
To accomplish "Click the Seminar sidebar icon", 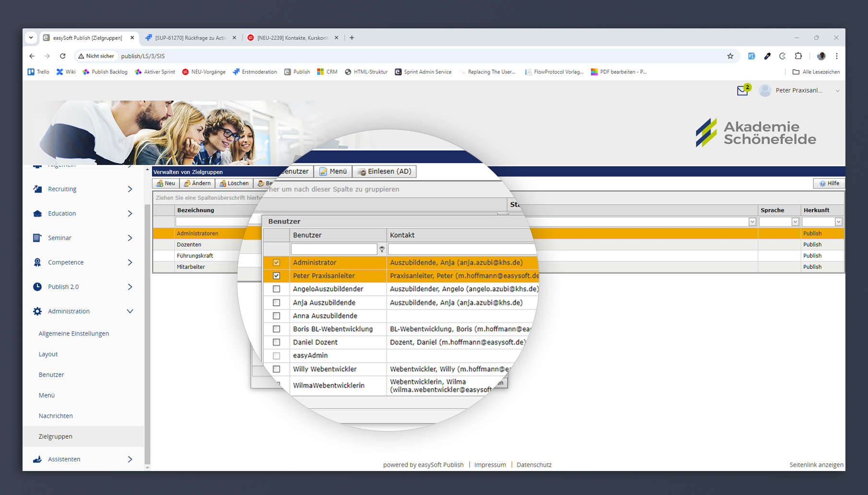I will tap(37, 238).
